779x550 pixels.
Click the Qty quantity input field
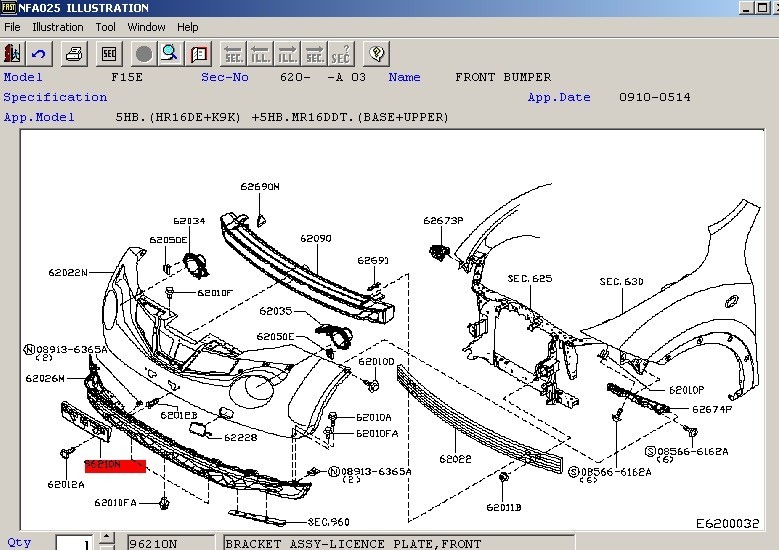pyautogui.click(x=74, y=543)
